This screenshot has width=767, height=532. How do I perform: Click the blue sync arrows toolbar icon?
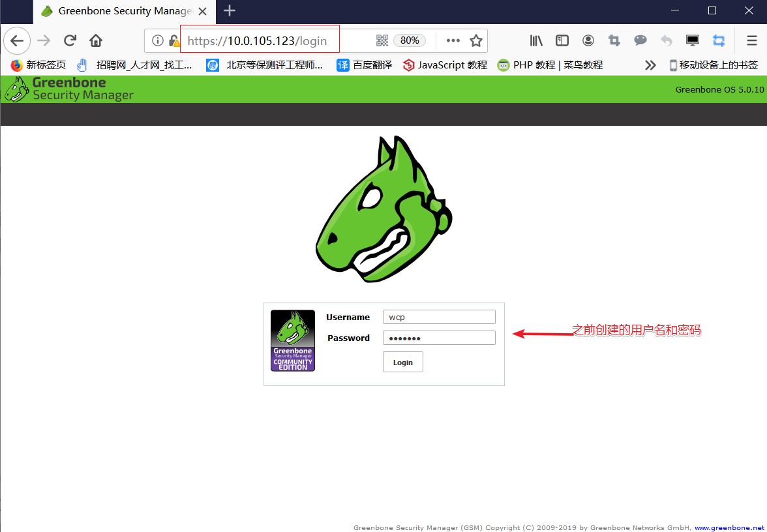click(x=719, y=40)
